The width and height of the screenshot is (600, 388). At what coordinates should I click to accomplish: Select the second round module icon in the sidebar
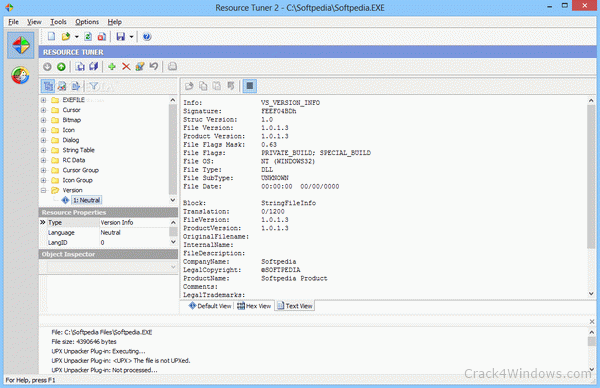click(x=20, y=75)
